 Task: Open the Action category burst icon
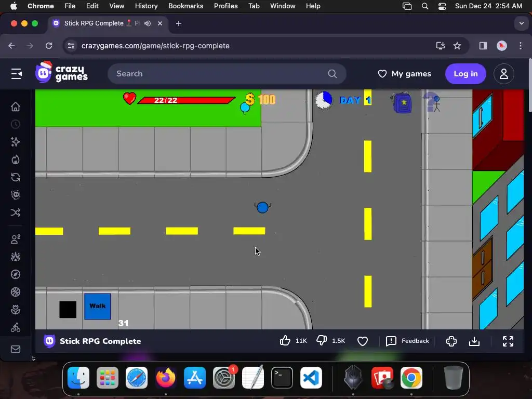15,257
